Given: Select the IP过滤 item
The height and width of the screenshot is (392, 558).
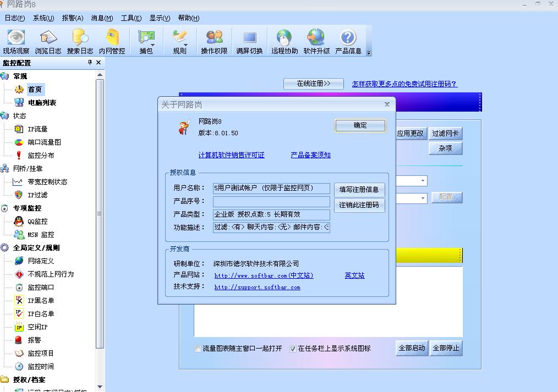Looking at the screenshot, I should click(37, 195).
